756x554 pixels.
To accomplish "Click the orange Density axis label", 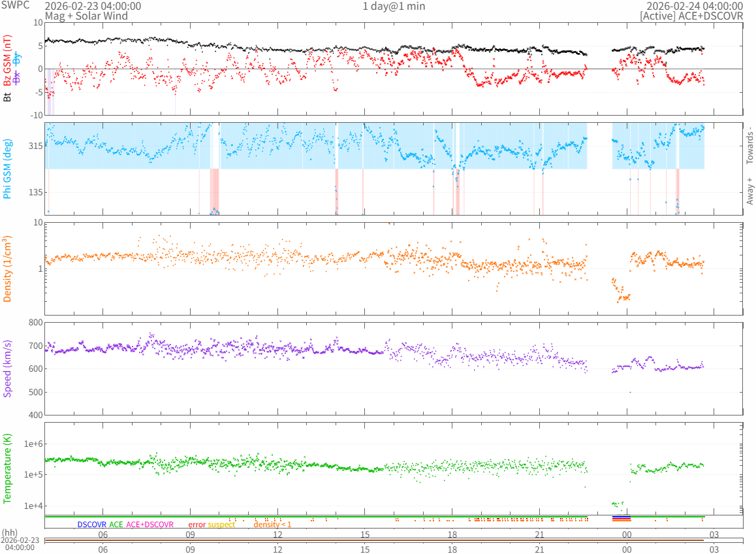I will pos(8,269).
